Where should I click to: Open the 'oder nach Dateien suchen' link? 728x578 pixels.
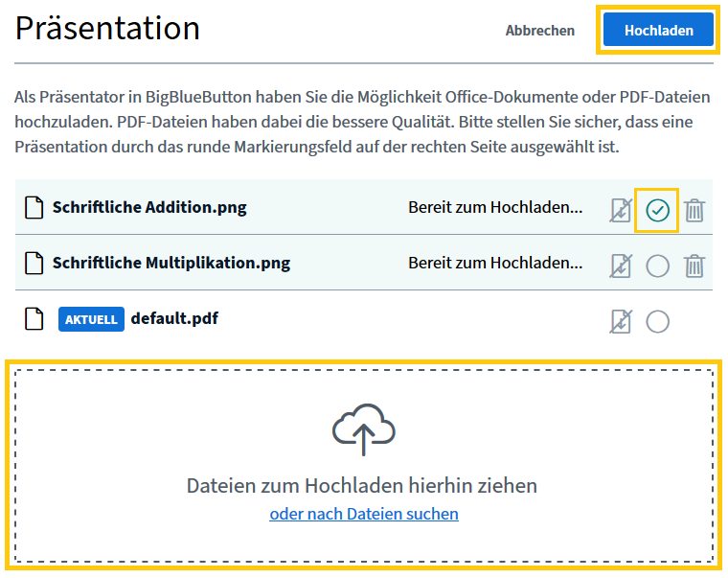(364, 514)
